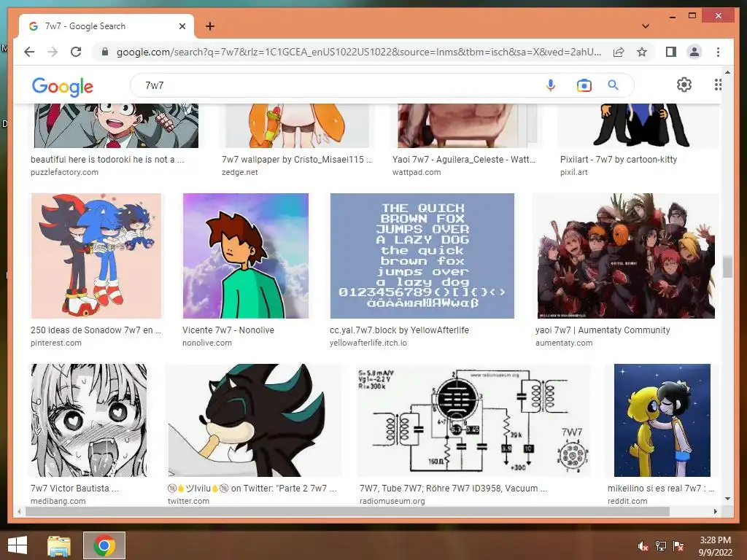Open the Windows Start menu
747x560 pixels.
coord(18,545)
